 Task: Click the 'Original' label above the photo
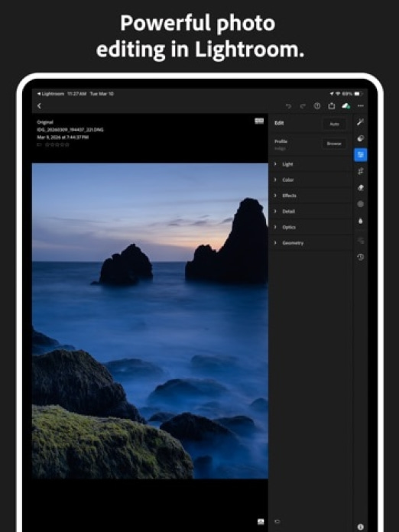45,122
